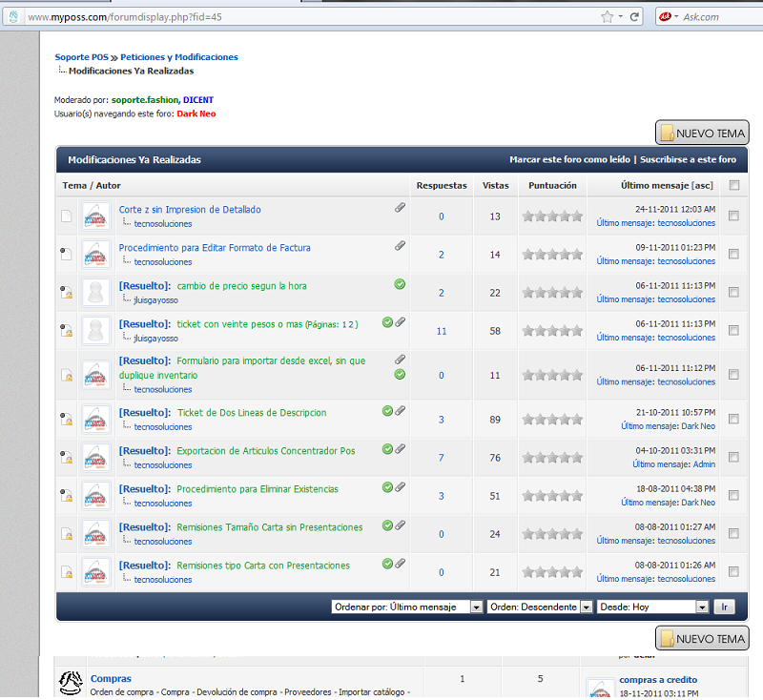Click thread status icon for Corte z thread

pyautogui.click(x=67, y=216)
